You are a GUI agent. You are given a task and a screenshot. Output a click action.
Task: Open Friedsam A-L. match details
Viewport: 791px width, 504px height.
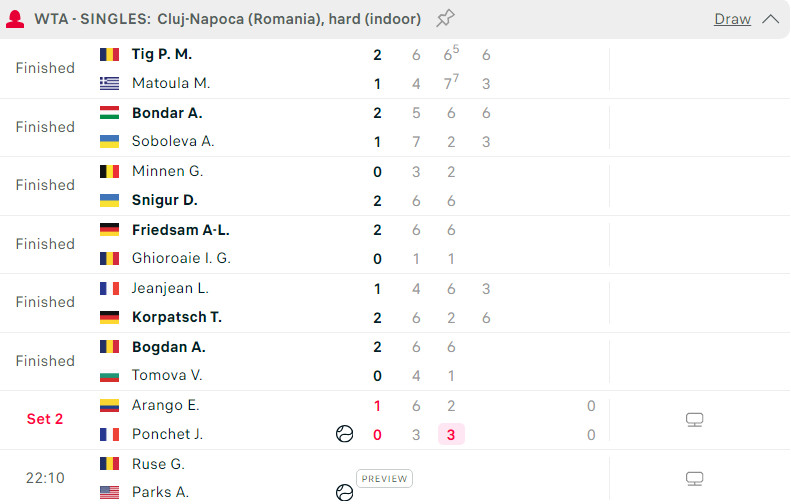(x=181, y=230)
